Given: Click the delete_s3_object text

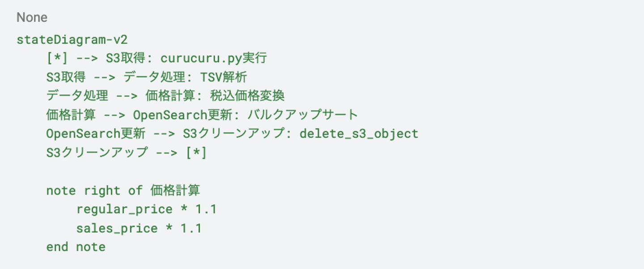Looking at the screenshot, I should tap(359, 134).
